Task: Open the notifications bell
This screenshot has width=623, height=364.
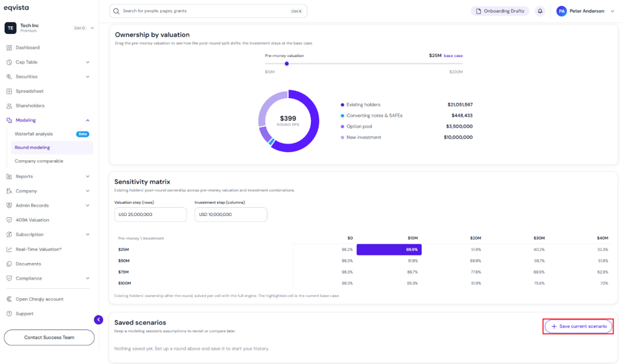Action: (x=540, y=11)
